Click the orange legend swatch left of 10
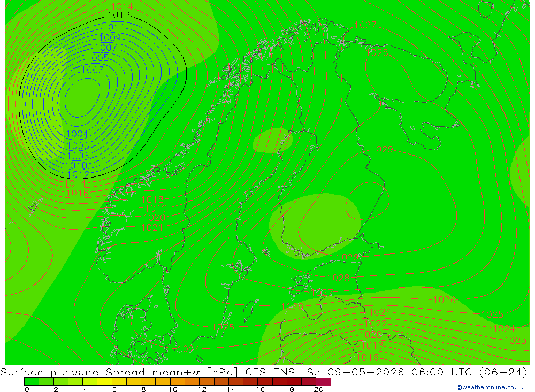Screen dimensions: 535x392 (x=163, y=381)
